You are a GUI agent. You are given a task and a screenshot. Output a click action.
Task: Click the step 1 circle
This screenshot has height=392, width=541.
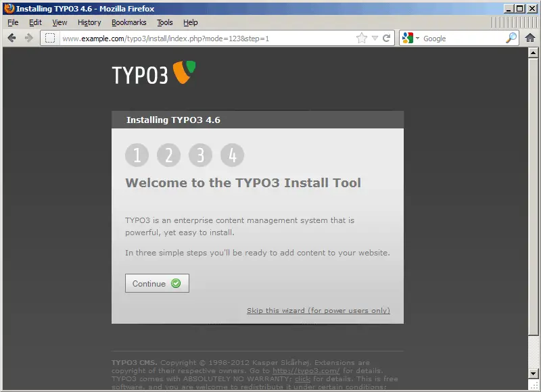click(137, 155)
